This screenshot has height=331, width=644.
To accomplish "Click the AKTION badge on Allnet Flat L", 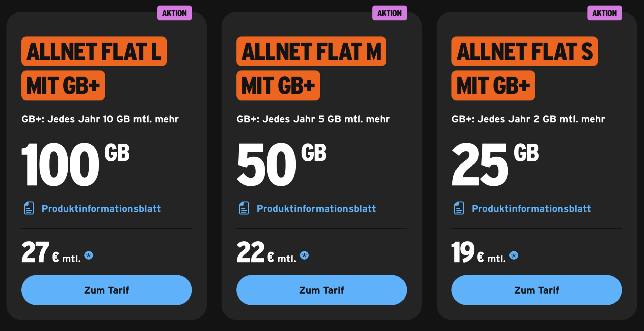I will click(x=174, y=13).
